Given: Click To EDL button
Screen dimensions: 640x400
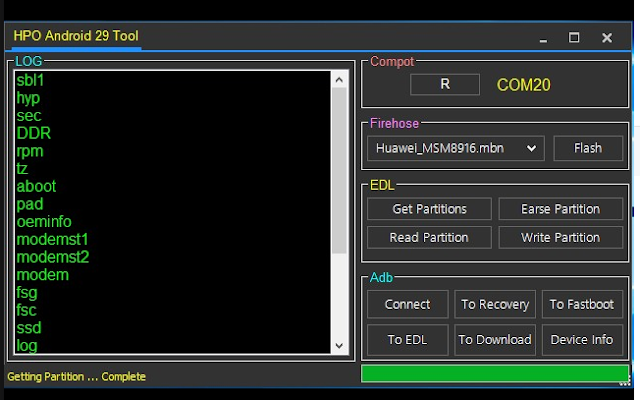Looking at the screenshot, I should tap(407, 340).
